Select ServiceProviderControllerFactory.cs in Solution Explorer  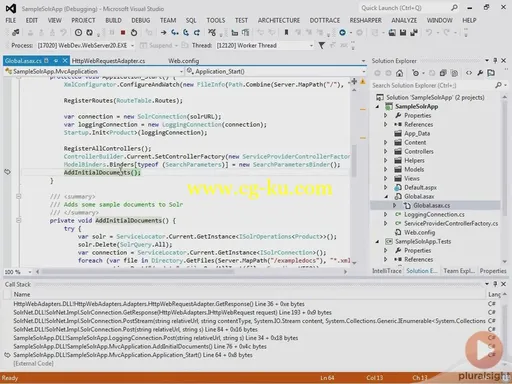[x=451, y=223]
